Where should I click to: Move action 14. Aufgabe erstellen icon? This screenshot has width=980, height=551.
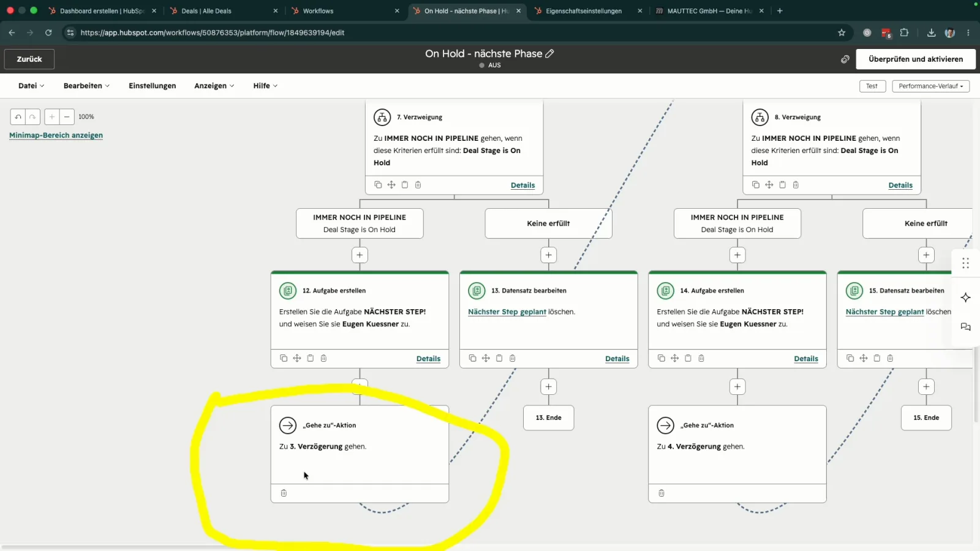coord(675,358)
